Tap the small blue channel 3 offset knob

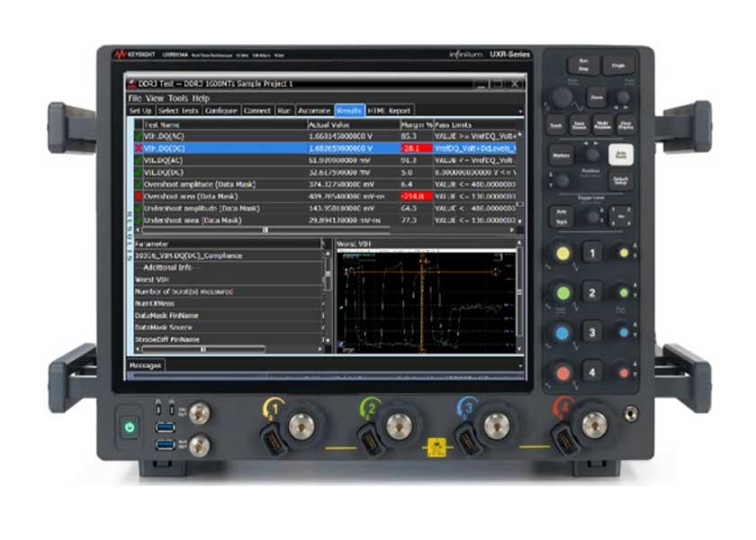pyautogui.click(x=624, y=333)
